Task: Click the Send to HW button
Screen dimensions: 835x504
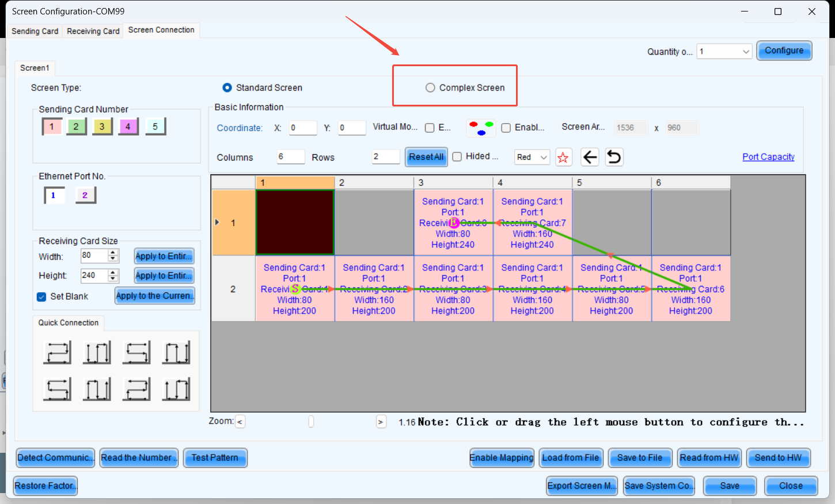Action: pyautogui.click(x=778, y=458)
